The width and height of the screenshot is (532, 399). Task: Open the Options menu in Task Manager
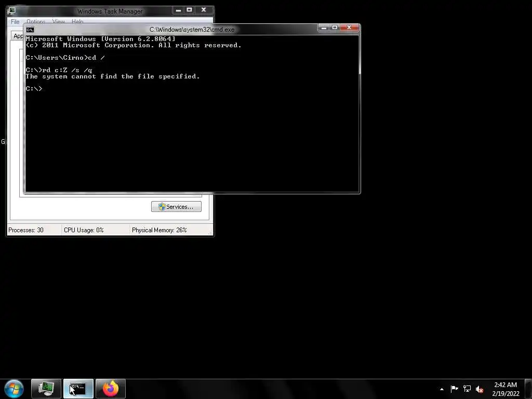click(x=36, y=22)
